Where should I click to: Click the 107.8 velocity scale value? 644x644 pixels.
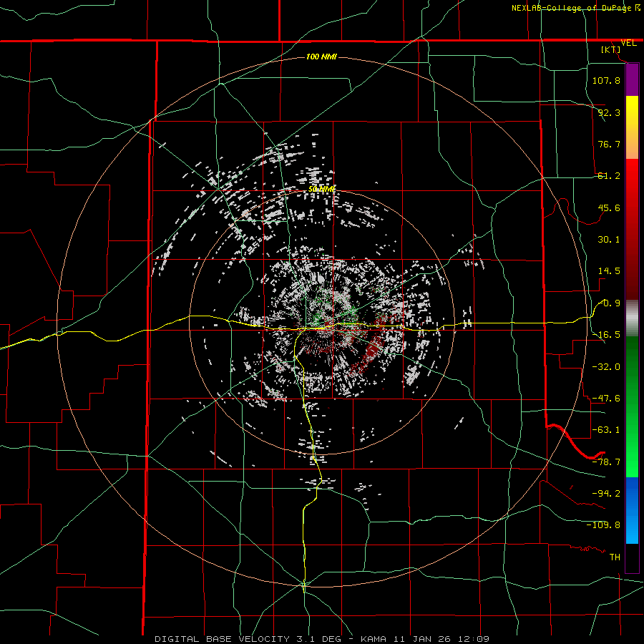pos(606,80)
